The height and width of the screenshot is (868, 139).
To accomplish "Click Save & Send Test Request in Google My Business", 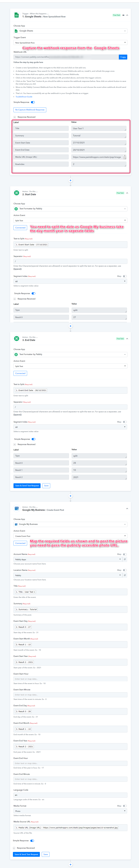I will [x=26, y=854].
